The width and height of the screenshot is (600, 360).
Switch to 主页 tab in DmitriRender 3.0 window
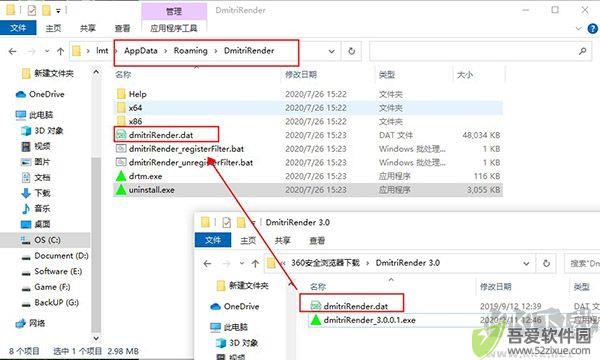pyautogui.click(x=248, y=241)
